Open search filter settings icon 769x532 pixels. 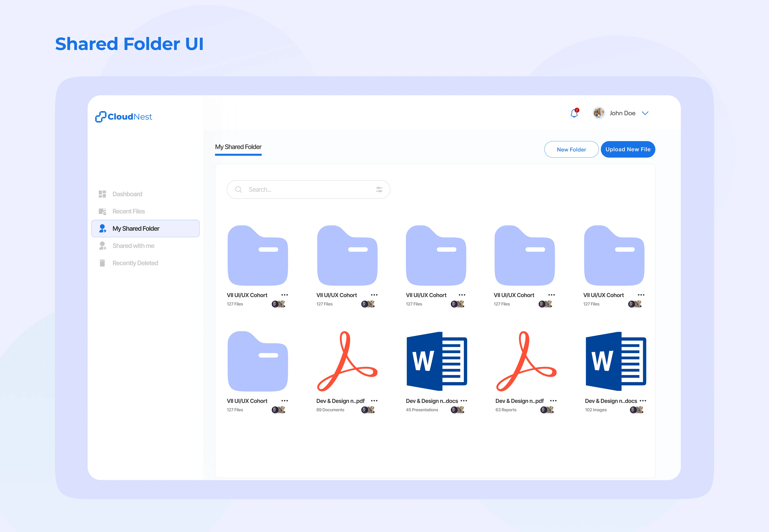(x=379, y=189)
